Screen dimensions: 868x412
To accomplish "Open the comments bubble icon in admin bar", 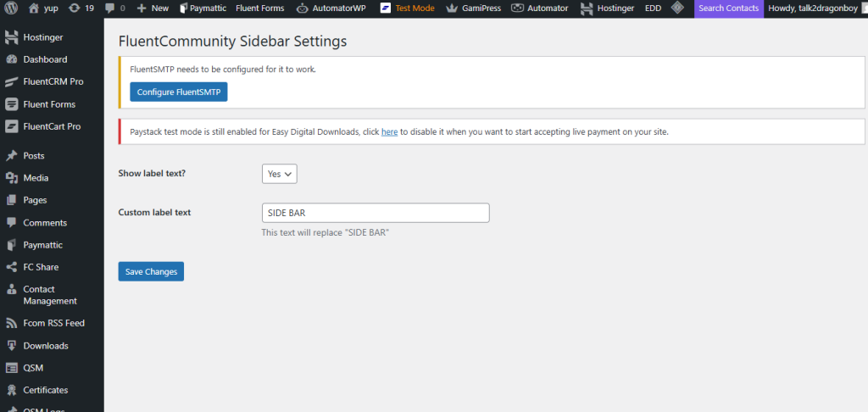I will tap(110, 8).
